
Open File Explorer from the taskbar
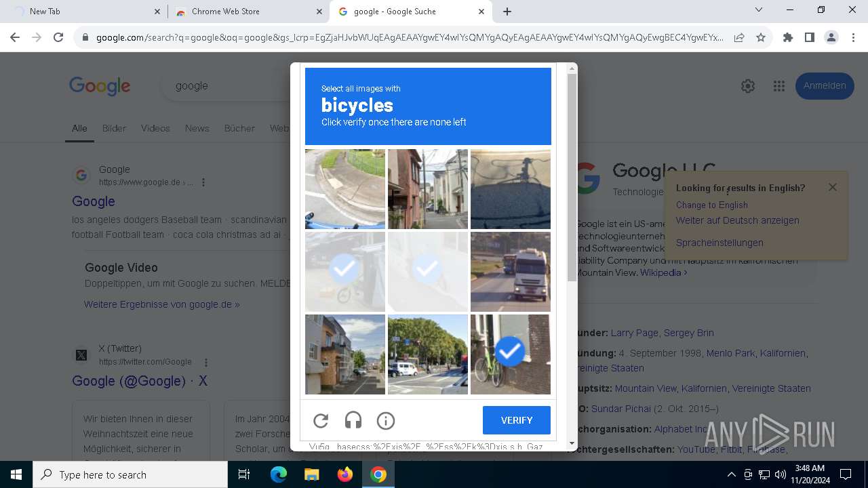pyautogui.click(x=311, y=474)
